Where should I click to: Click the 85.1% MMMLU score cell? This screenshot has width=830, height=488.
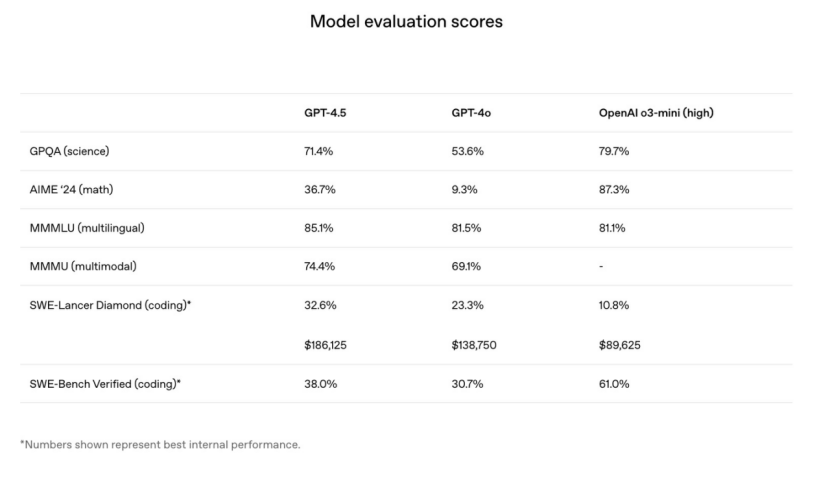(319, 228)
